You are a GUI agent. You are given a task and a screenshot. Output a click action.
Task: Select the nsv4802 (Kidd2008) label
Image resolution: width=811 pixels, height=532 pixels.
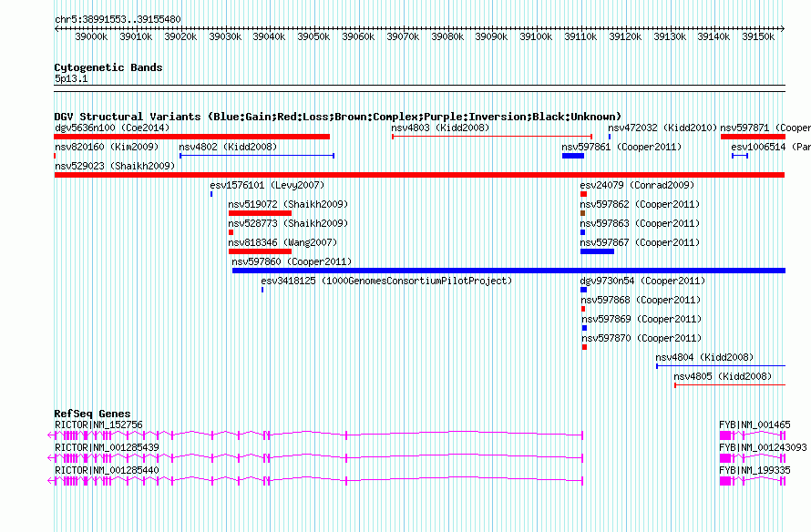[228, 147]
